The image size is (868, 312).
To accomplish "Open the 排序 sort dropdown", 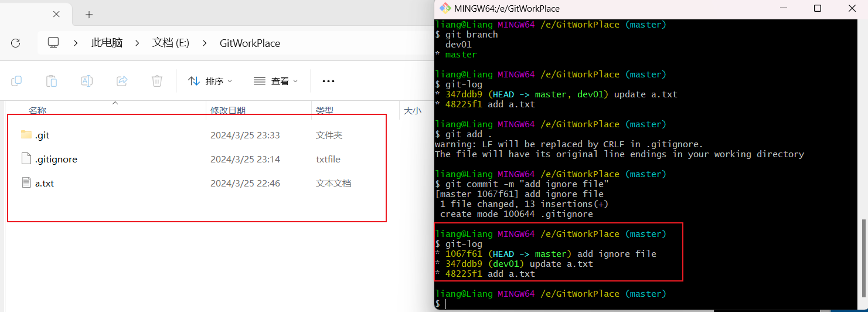I will click(210, 81).
